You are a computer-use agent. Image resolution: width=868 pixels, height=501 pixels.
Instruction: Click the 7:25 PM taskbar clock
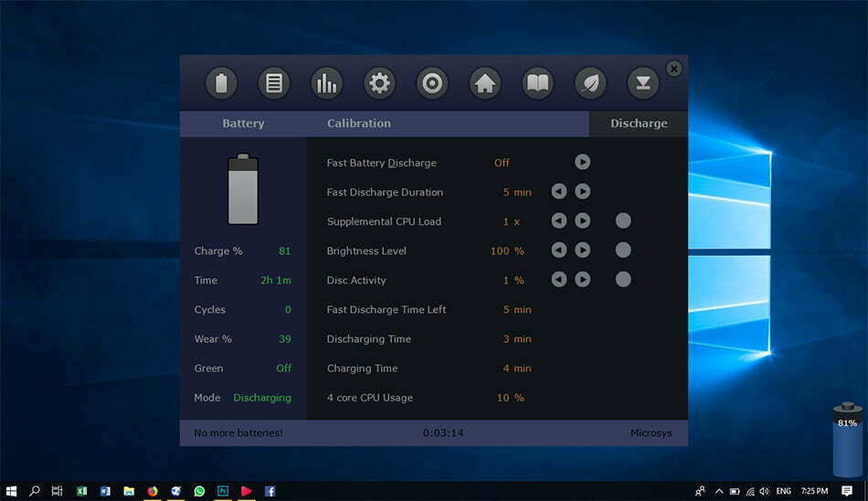pyautogui.click(x=814, y=491)
